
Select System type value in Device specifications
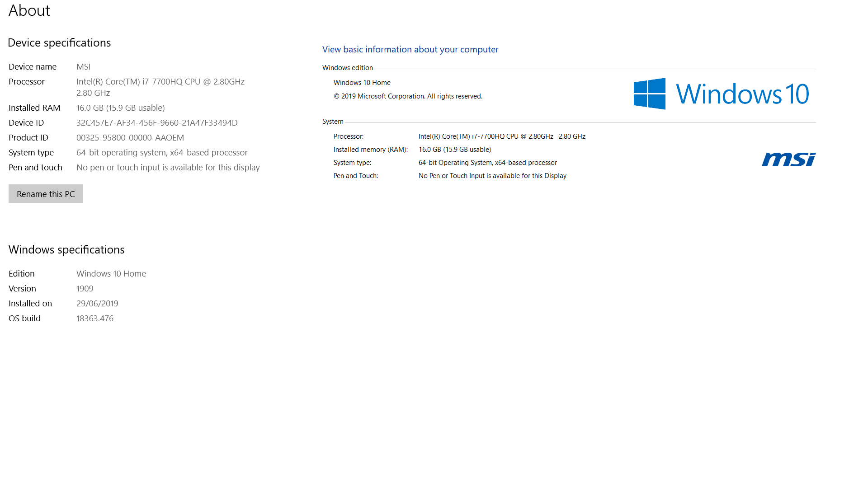(162, 152)
